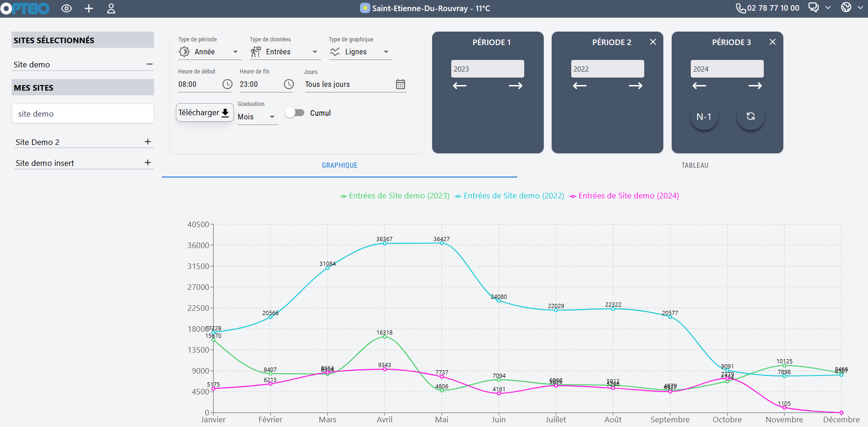Open the Type de graphique dropdown
The image size is (868, 427).
tap(360, 52)
